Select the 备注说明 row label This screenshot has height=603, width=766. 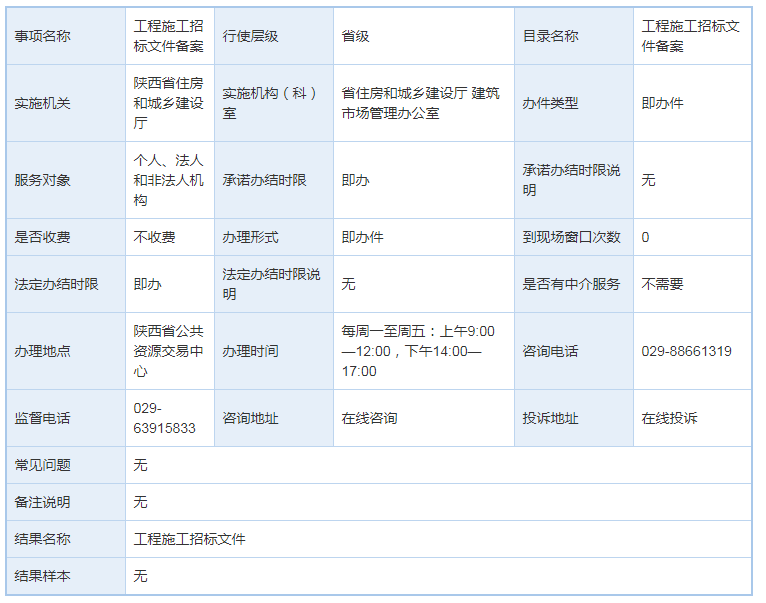tap(42, 502)
